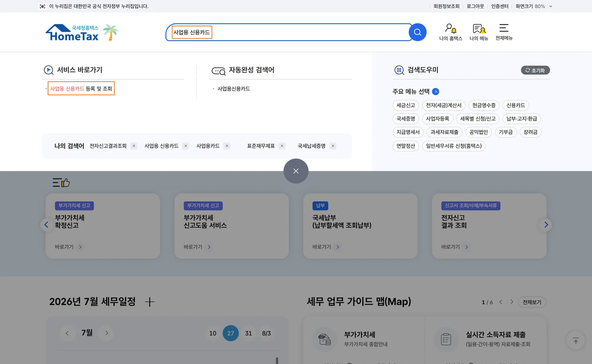Go to previous guide map page
This screenshot has height=364, width=592.
pos(501,302)
